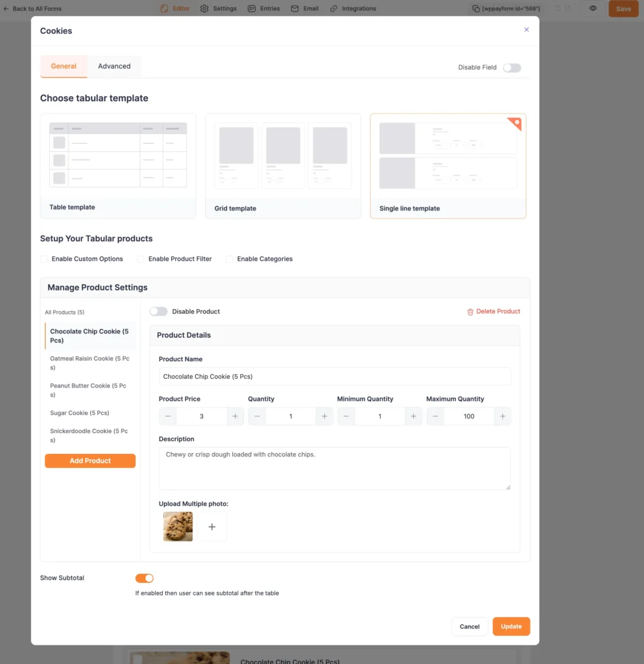Enable Custom Options checkbox
Viewport: 644px width, 664px height.
[43, 259]
